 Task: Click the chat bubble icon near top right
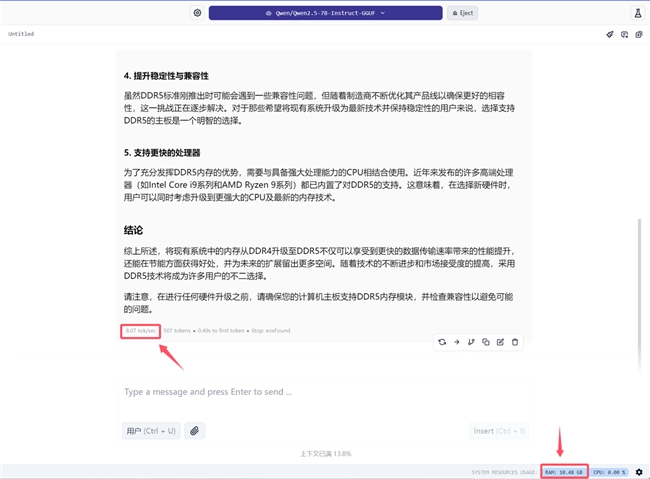pyautogui.click(x=624, y=34)
